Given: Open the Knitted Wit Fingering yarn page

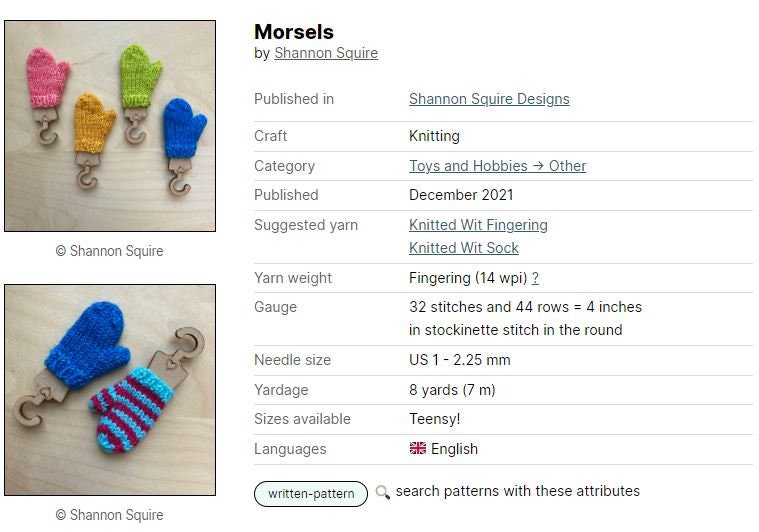Looking at the screenshot, I should [x=478, y=225].
